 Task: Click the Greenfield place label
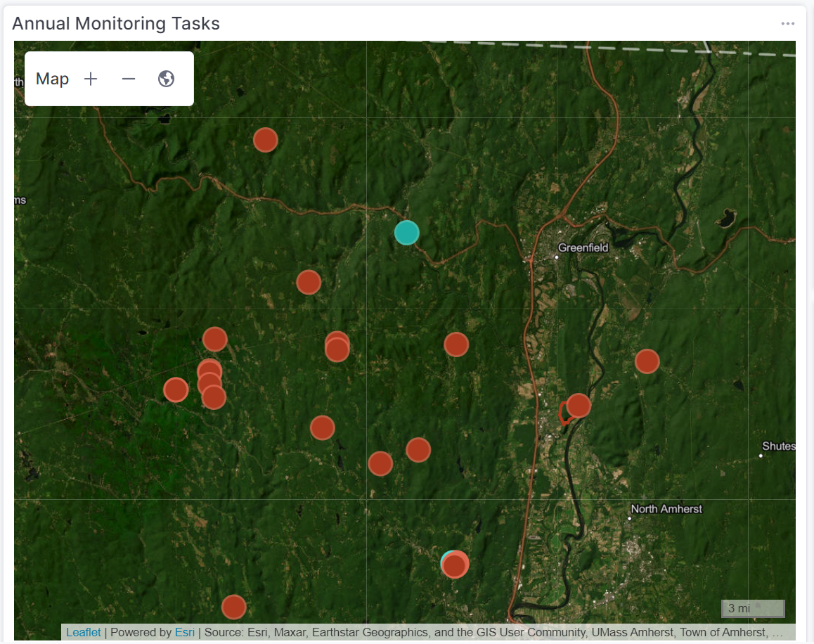tap(582, 247)
